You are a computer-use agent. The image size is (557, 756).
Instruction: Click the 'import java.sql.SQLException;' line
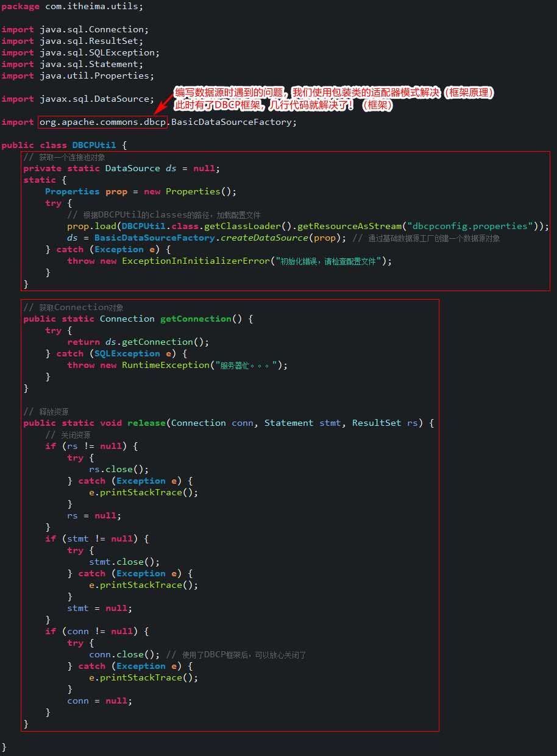pos(80,52)
